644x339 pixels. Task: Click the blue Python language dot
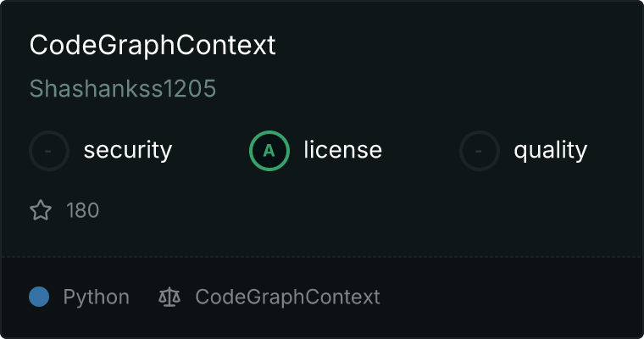(x=39, y=297)
